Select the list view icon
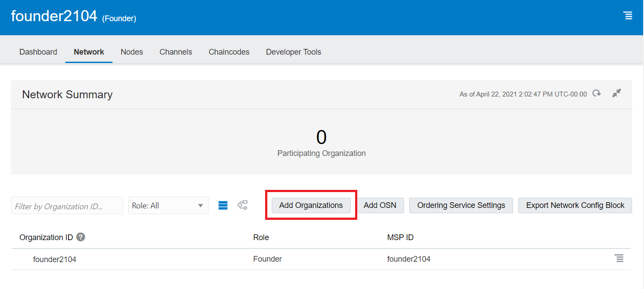 (x=223, y=205)
